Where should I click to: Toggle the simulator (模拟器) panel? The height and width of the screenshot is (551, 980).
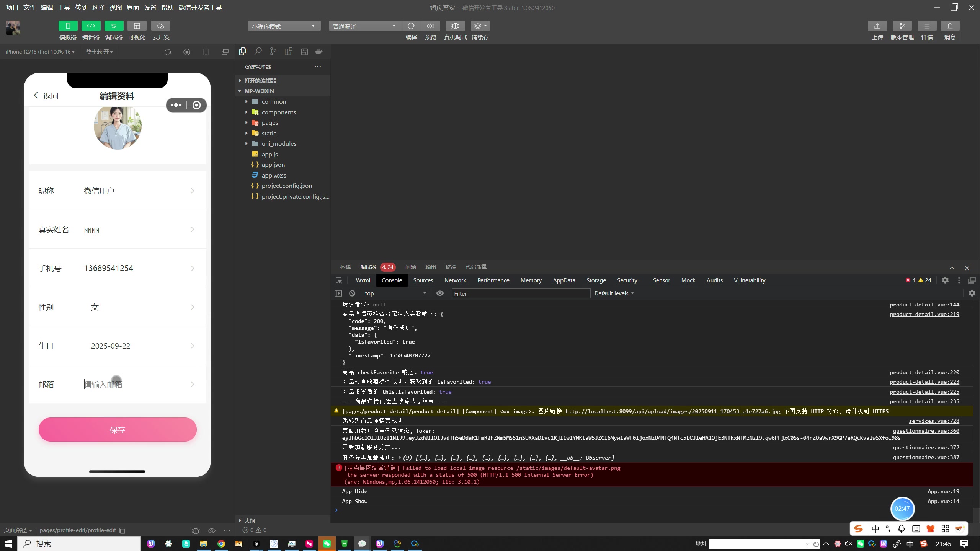point(68,26)
